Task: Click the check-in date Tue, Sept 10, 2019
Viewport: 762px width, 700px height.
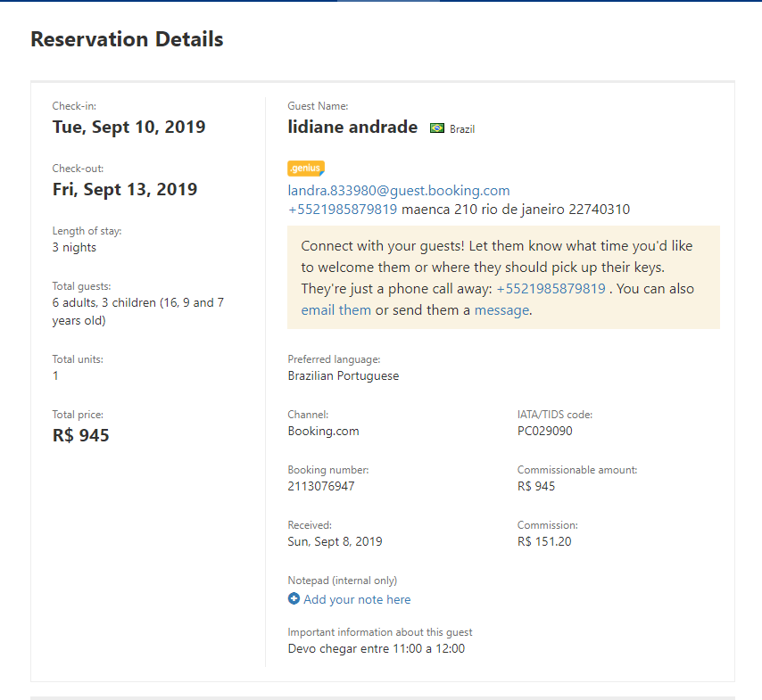Action: (x=128, y=127)
